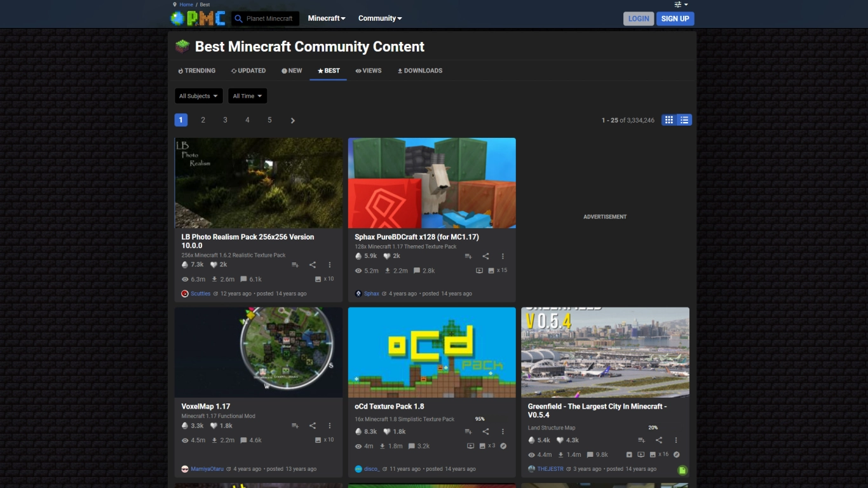Select the Downloads tab

coord(419,71)
